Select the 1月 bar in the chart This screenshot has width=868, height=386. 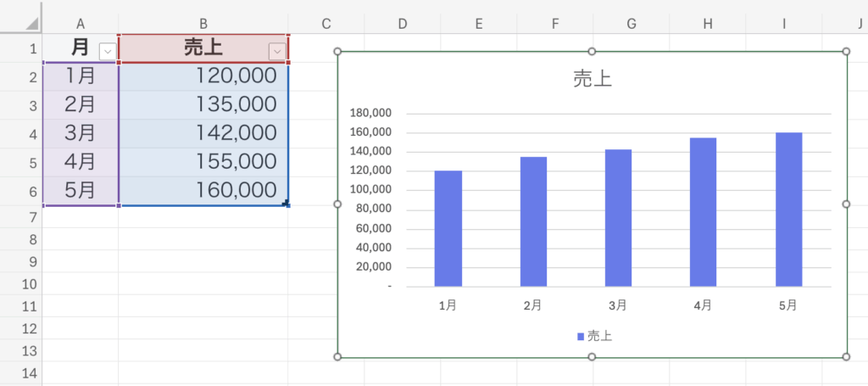pos(448,229)
